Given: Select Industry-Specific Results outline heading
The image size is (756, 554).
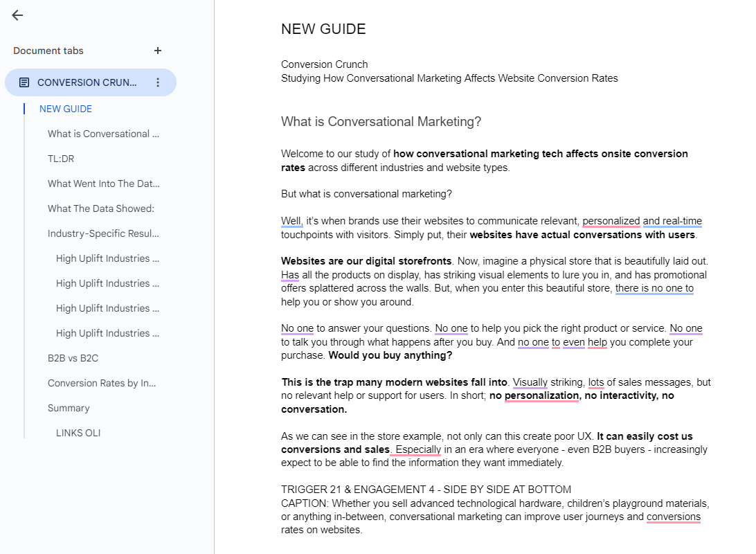Looking at the screenshot, I should [103, 233].
